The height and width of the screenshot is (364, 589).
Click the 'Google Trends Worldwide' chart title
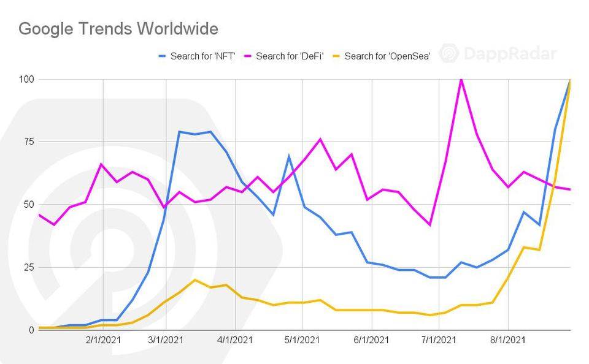click(118, 29)
